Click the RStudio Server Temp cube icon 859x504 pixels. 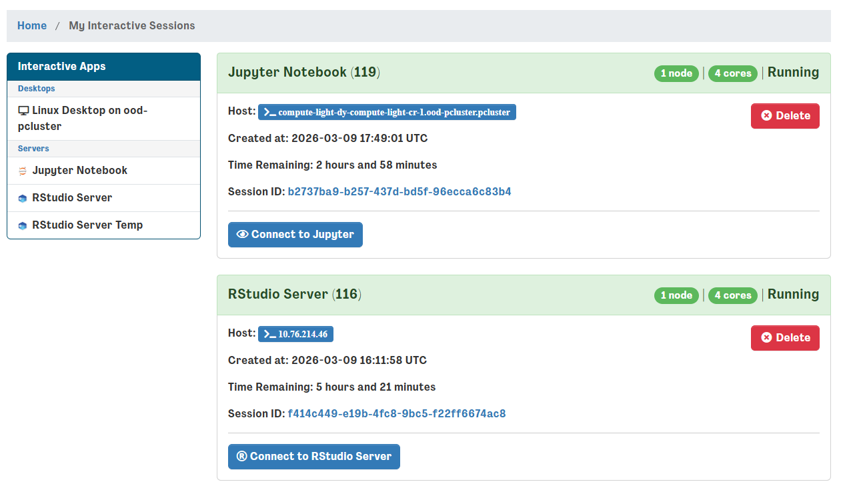click(x=23, y=225)
